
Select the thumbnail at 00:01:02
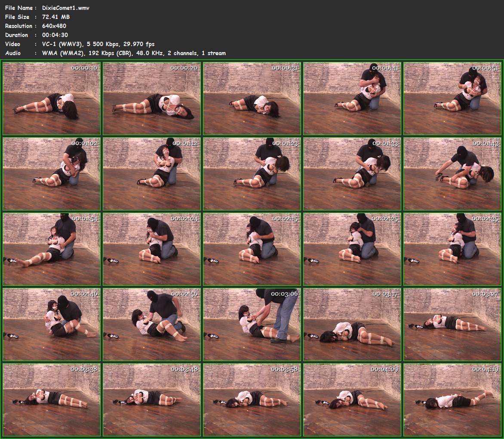[52, 174]
